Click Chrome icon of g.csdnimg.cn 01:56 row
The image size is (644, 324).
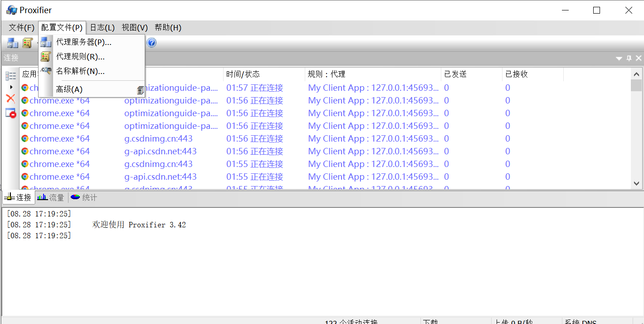[x=25, y=138]
